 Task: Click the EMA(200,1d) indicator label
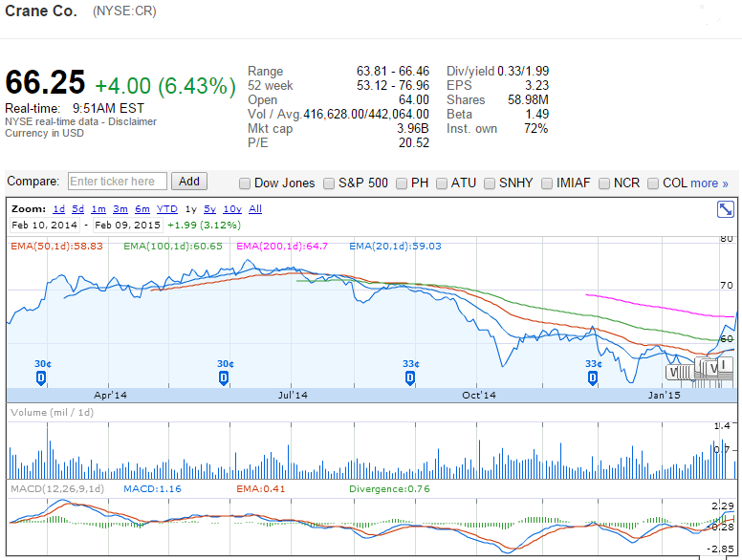click(282, 246)
